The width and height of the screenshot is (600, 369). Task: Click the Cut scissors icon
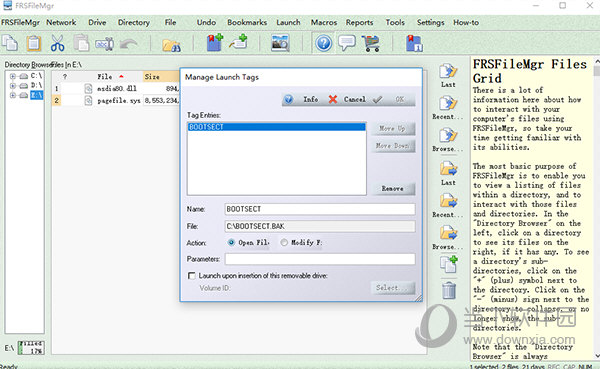click(57, 43)
